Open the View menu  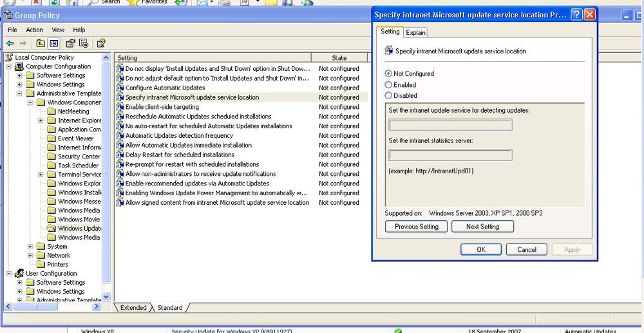[x=58, y=30]
